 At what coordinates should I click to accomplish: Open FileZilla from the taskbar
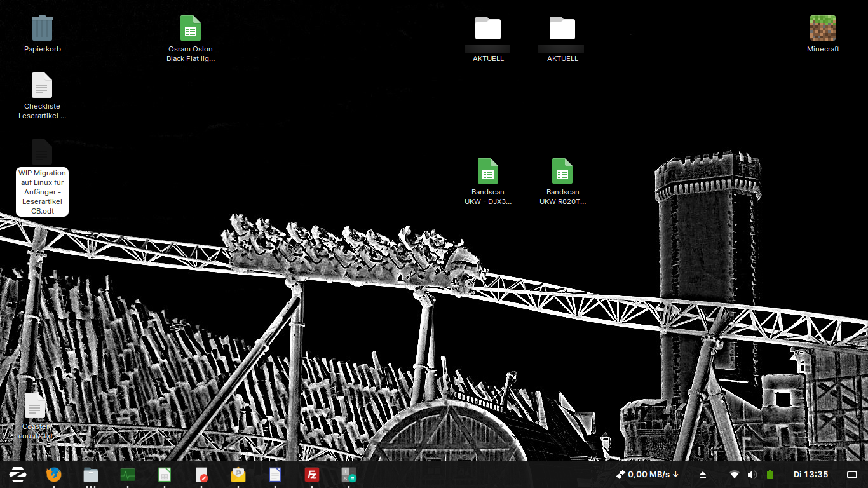[312, 475]
